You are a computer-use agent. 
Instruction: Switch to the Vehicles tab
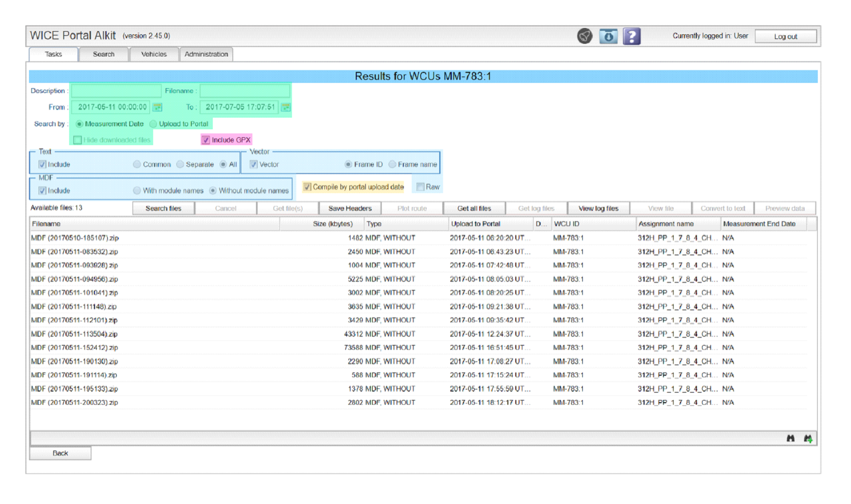pos(154,54)
